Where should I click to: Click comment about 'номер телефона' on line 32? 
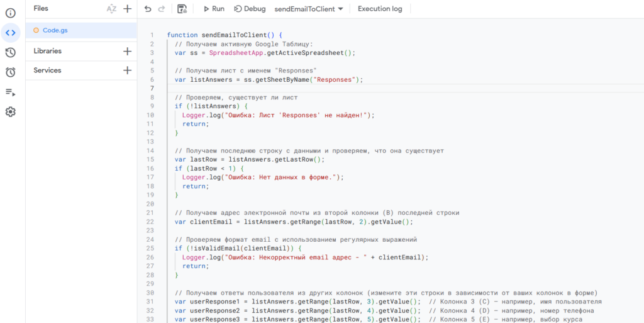pyautogui.click(x=511, y=310)
